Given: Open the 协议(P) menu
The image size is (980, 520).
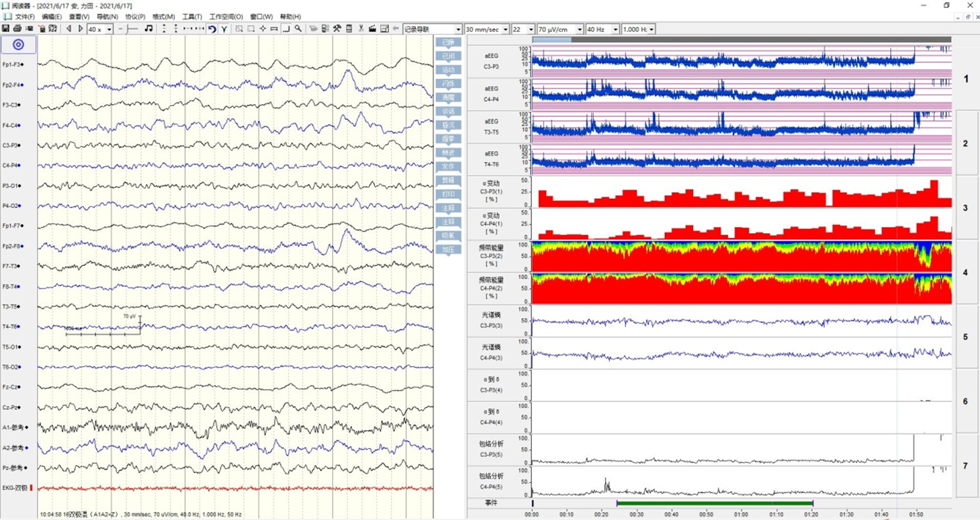Looking at the screenshot, I should [x=135, y=17].
